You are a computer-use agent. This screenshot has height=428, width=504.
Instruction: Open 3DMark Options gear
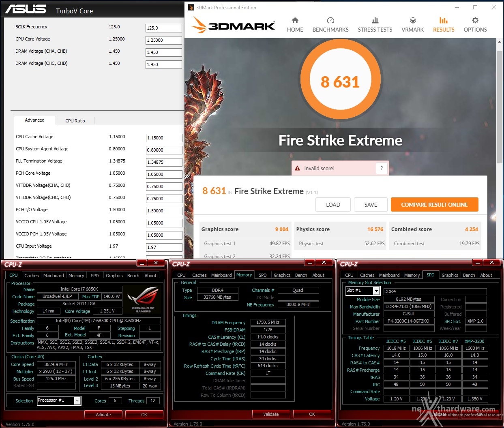coord(475,25)
